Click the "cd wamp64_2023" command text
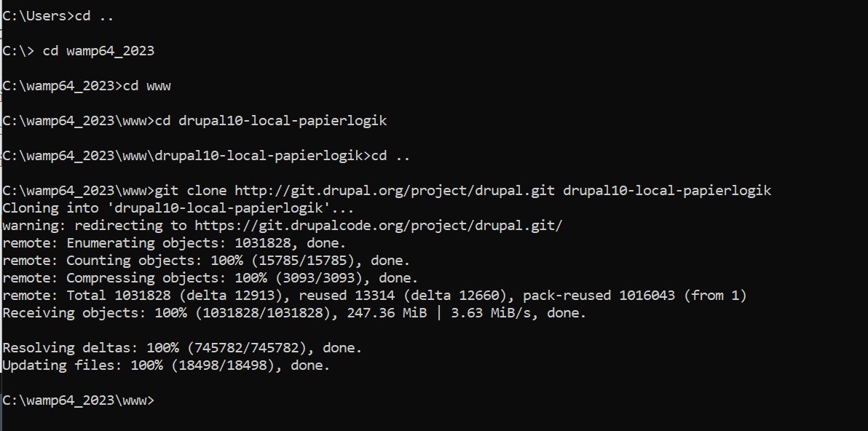The width and height of the screenshot is (868, 431). click(98, 51)
